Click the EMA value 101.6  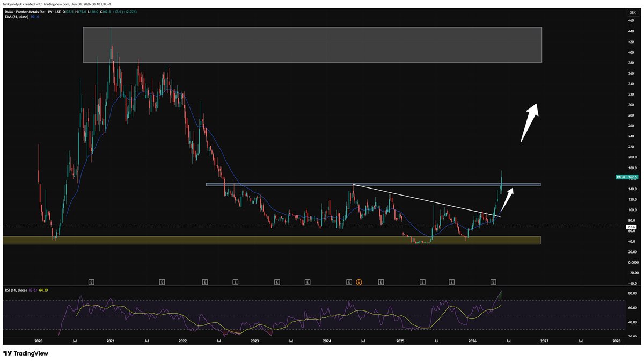(35, 16)
